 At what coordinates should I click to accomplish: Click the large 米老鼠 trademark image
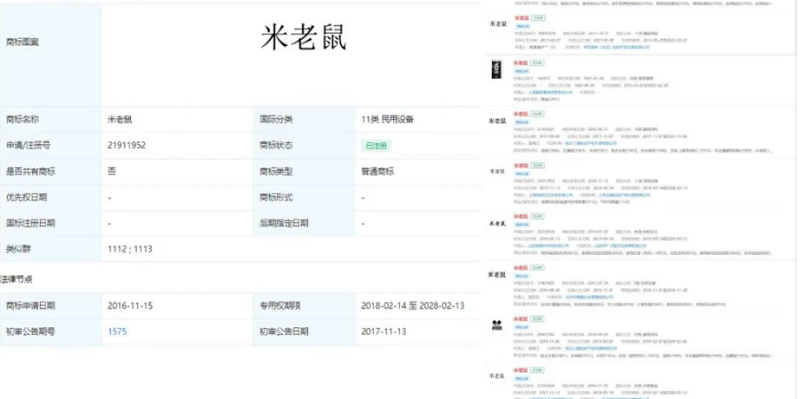pos(304,38)
